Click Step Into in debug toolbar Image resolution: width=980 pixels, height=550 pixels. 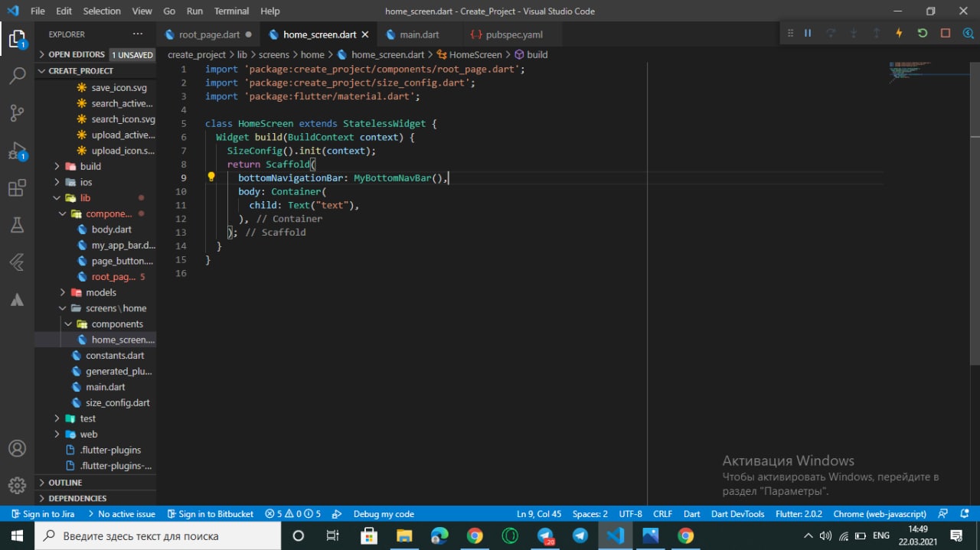[x=854, y=33]
